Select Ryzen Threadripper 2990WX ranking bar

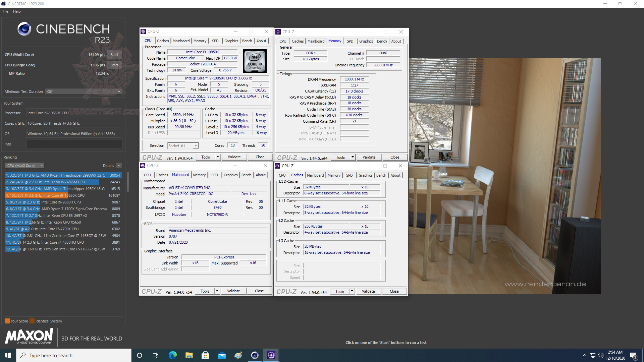(63, 175)
